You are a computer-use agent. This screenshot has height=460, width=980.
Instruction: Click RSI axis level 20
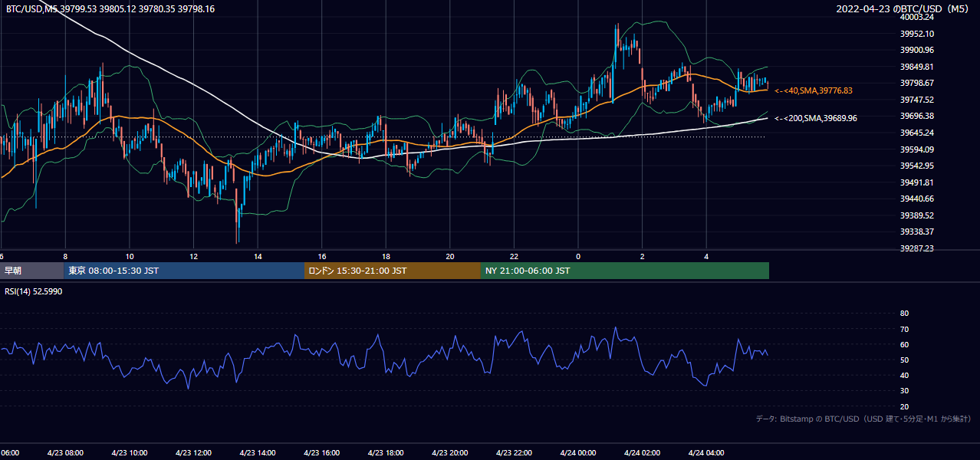click(x=904, y=406)
